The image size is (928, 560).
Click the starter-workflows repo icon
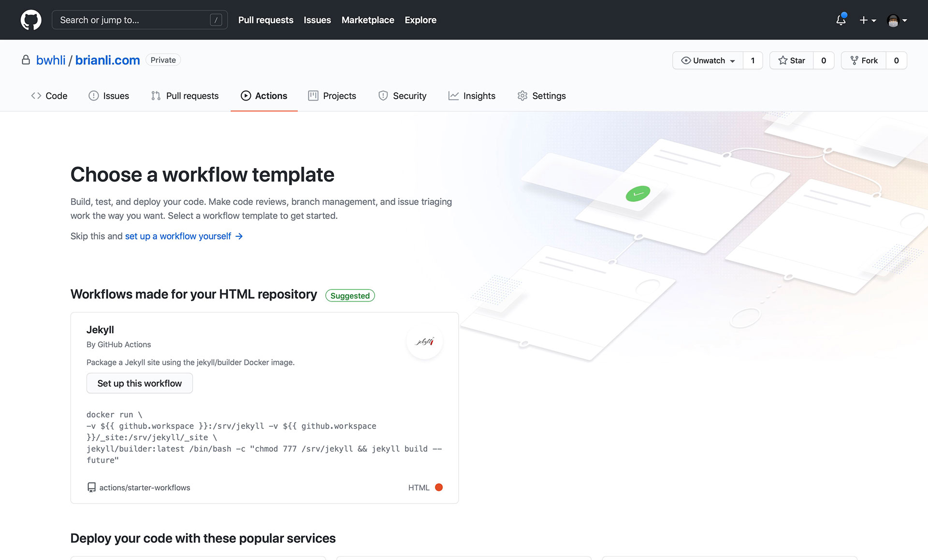tap(91, 488)
